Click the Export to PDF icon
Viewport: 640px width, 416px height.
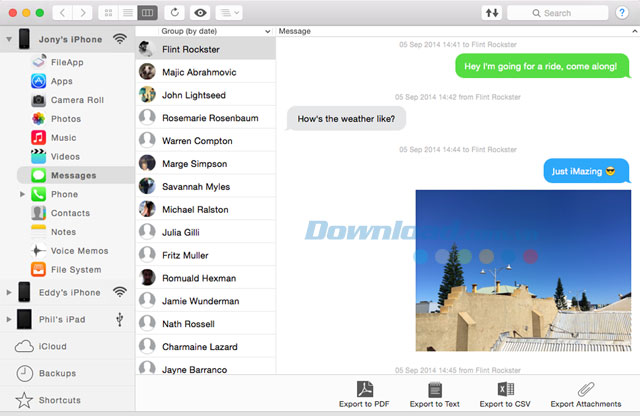coord(366,389)
